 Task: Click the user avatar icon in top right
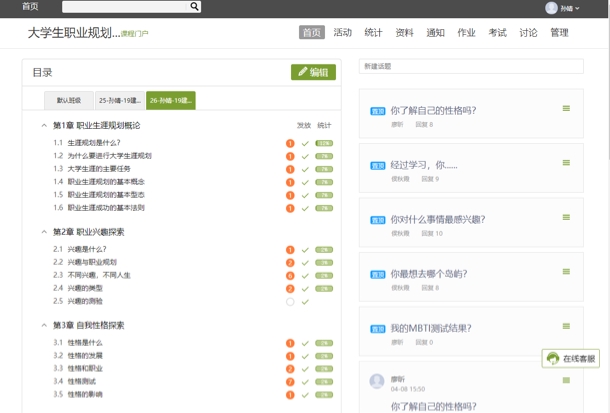551,8
